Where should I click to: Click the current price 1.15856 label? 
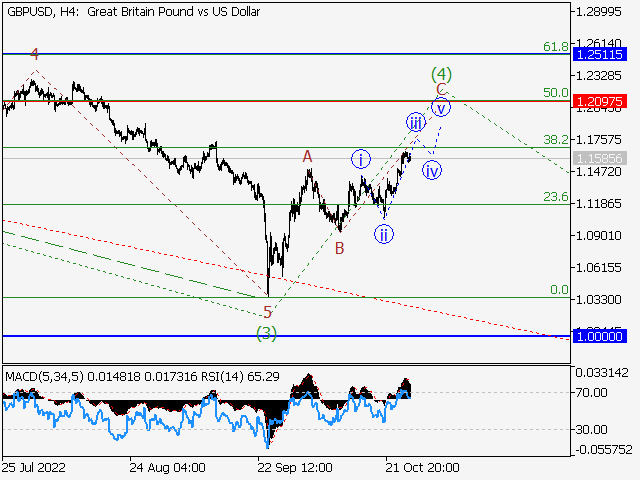point(600,158)
